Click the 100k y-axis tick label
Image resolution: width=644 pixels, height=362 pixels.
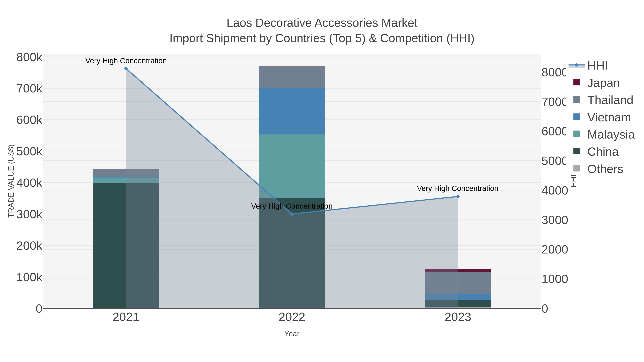pos(30,277)
